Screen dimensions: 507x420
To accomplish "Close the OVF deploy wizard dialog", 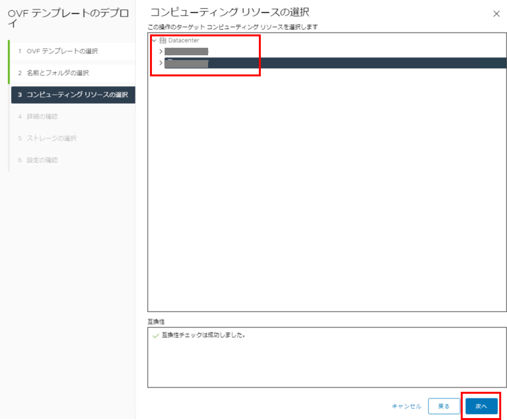I will 496,14.
